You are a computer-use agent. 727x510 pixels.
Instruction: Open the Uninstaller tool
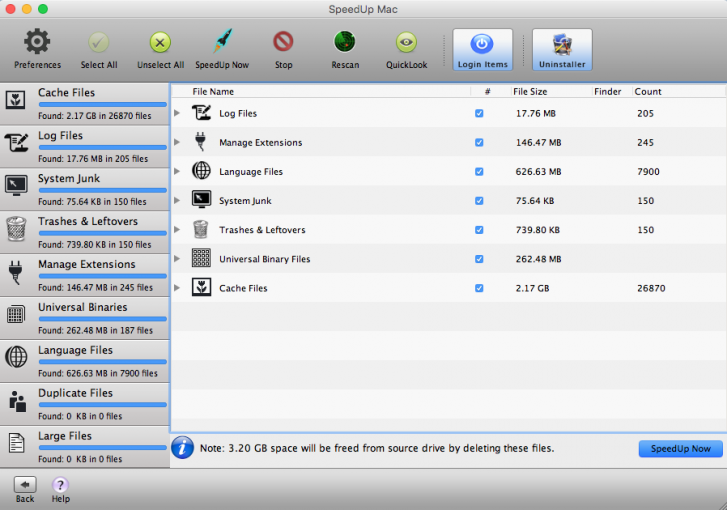click(x=561, y=48)
